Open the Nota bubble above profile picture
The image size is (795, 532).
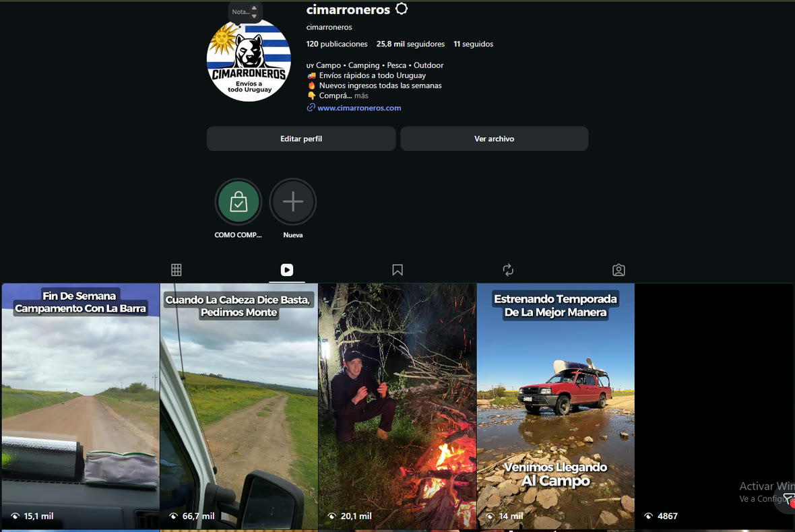(x=245, y=11)
